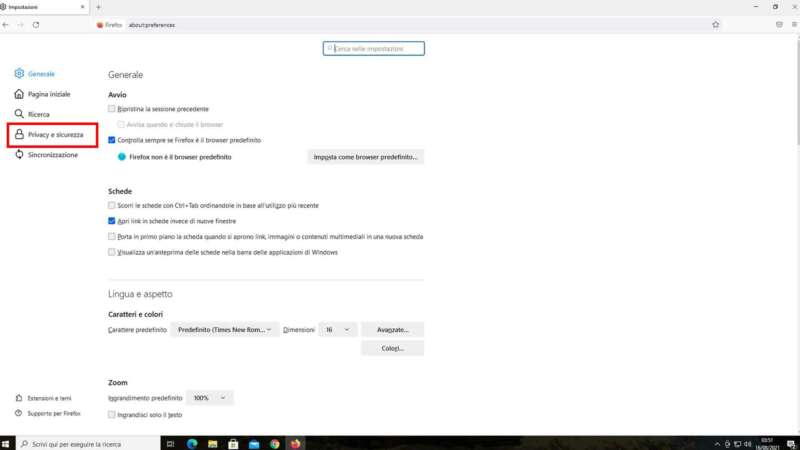Open the Carattere predefinito font dropdown
Viewport: 800px width, 450px height.
224,330
